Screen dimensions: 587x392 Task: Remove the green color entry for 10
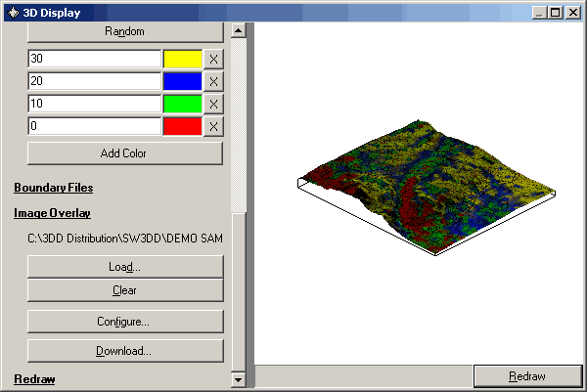tap(213, 104)
